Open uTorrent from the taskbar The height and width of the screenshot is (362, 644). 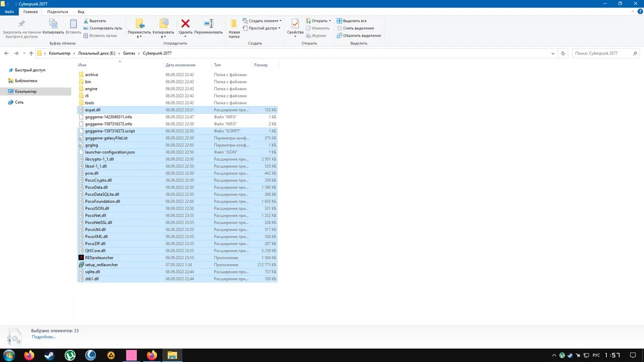point(70,355)
